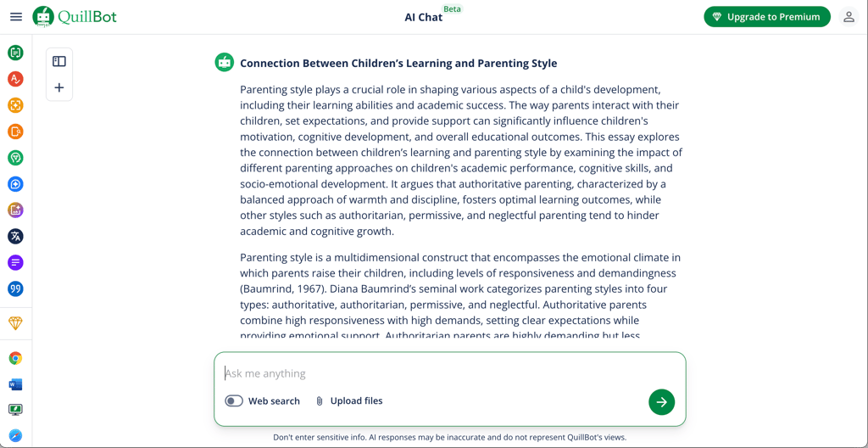Send message with green arrow button
The image size is (868, 448).
[x=661, y=402]
